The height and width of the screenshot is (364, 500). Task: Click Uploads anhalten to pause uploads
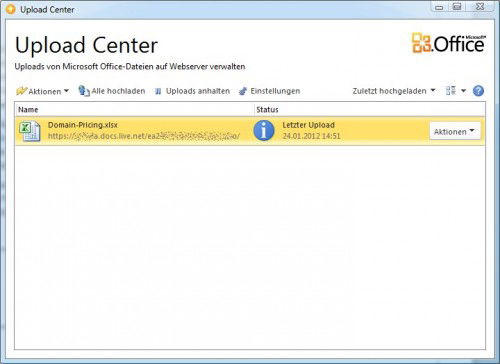pyautogui.click(x=192, y=91)
